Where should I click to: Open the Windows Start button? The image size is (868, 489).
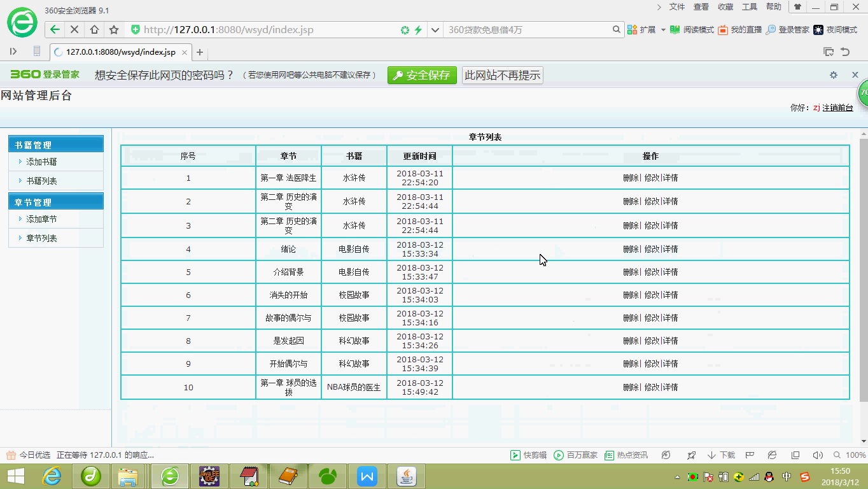pyautogui.click(x=15, y=476)
